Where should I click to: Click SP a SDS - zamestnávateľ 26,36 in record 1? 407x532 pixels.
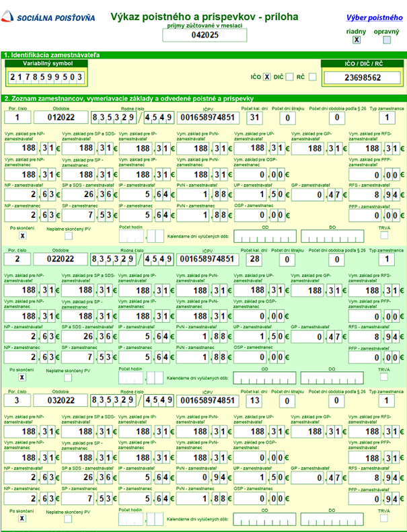pyautogui.click(x=87, y=195)
